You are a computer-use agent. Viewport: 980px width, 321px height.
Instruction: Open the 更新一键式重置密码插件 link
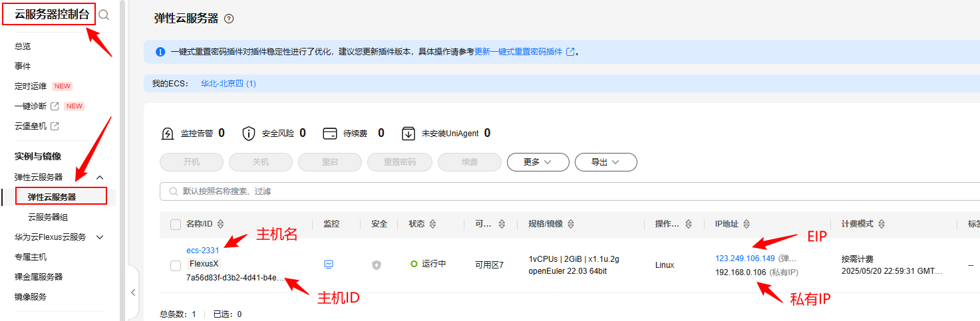pos(518,51)
